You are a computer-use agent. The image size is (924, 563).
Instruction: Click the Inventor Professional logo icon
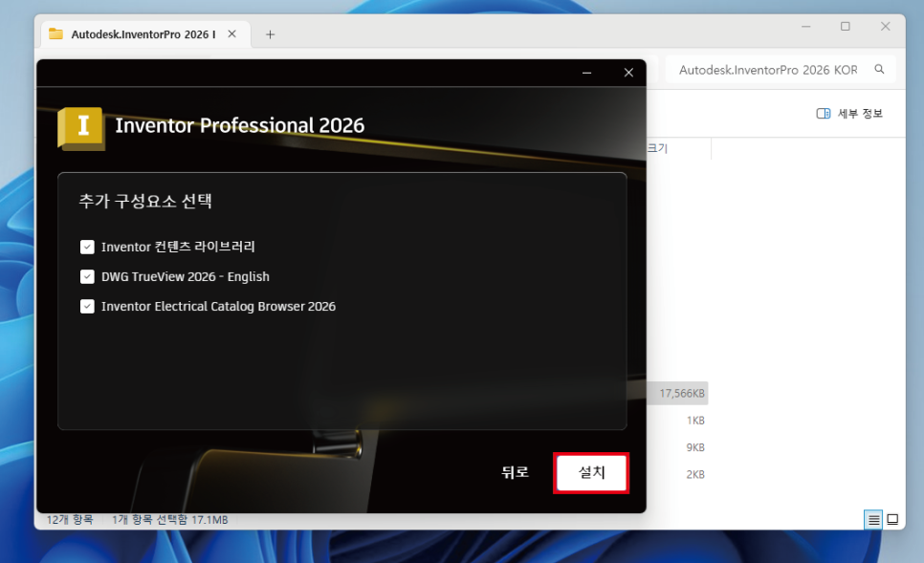(x=81, y=128)
